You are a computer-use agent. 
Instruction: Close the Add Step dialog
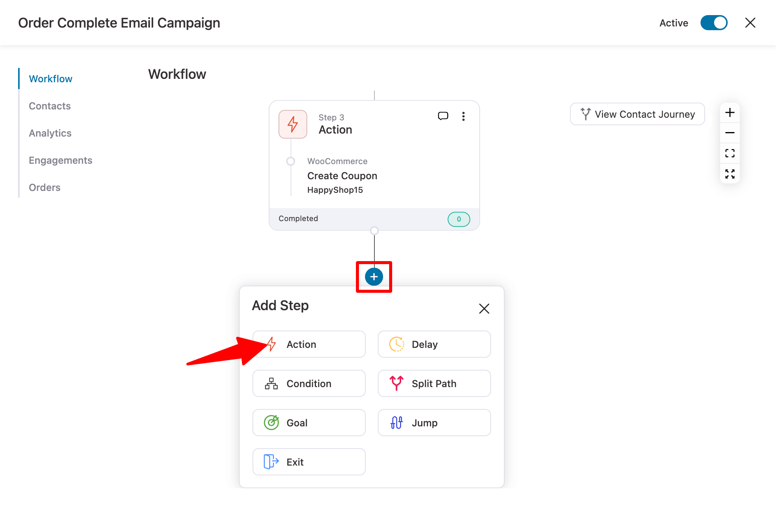tap(484, 309)
